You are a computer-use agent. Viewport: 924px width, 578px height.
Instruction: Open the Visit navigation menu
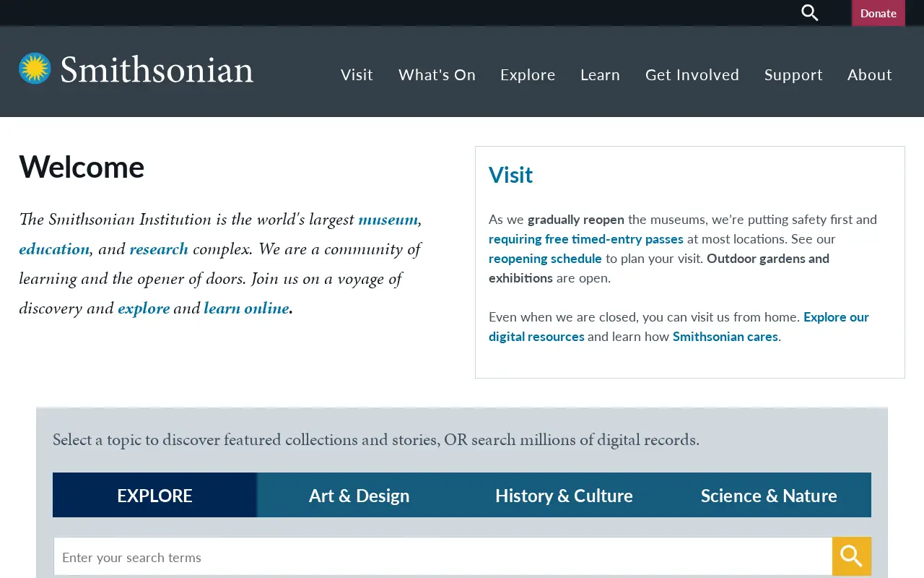[x=357, y=74]
